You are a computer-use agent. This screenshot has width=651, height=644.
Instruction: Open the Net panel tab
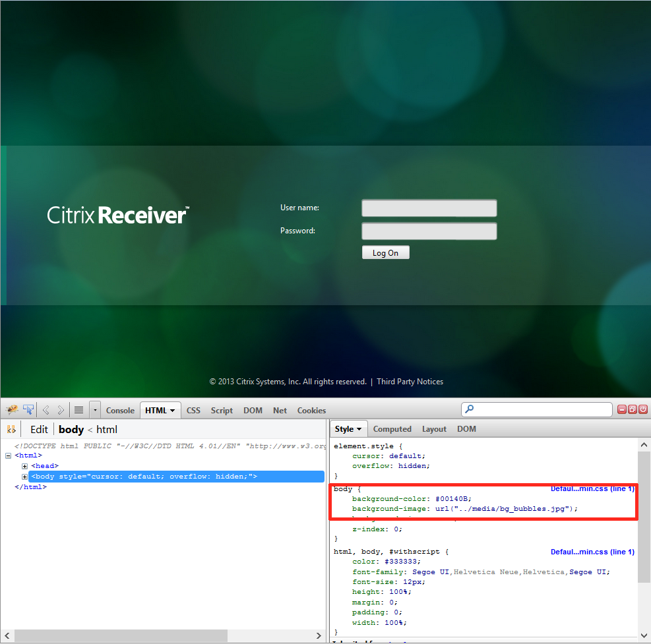tap(280, 410)
